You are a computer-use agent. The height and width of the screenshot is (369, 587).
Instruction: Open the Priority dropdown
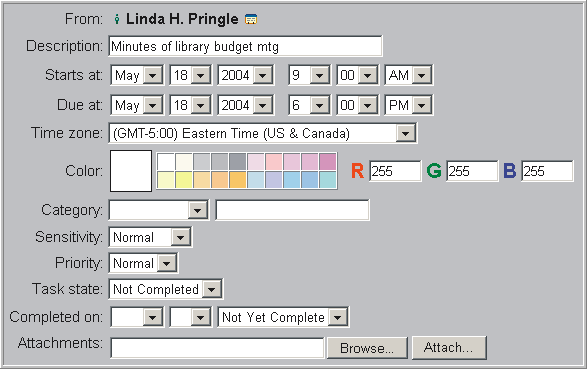[143, 263]
